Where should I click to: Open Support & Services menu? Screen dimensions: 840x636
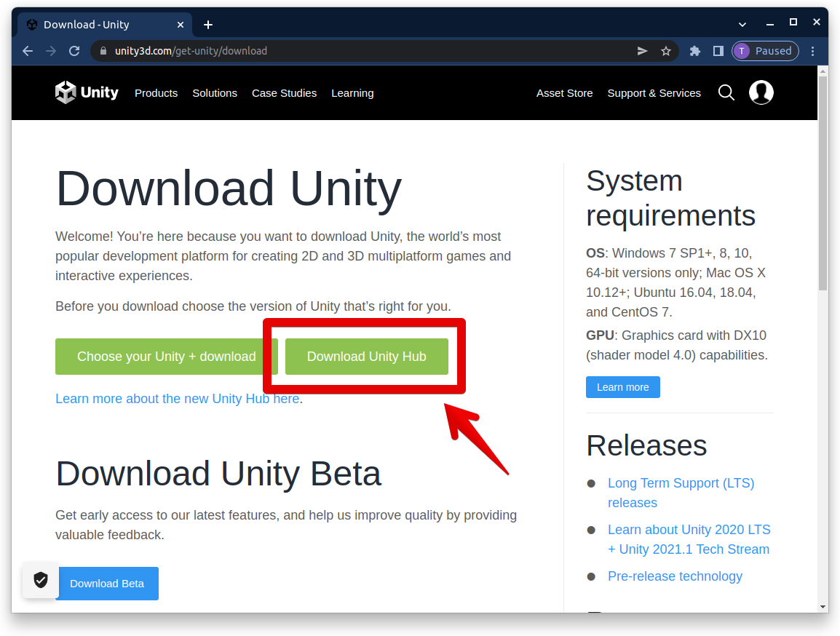(654, 93)
